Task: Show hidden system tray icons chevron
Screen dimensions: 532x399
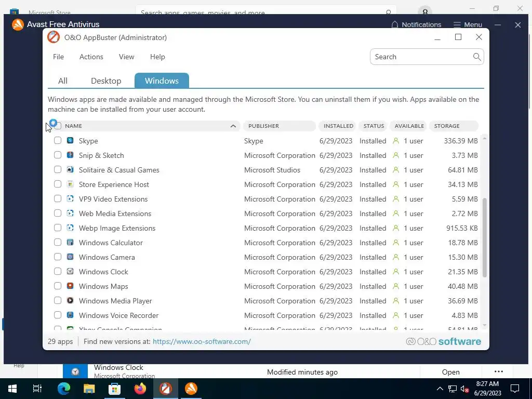Action: 440,389
